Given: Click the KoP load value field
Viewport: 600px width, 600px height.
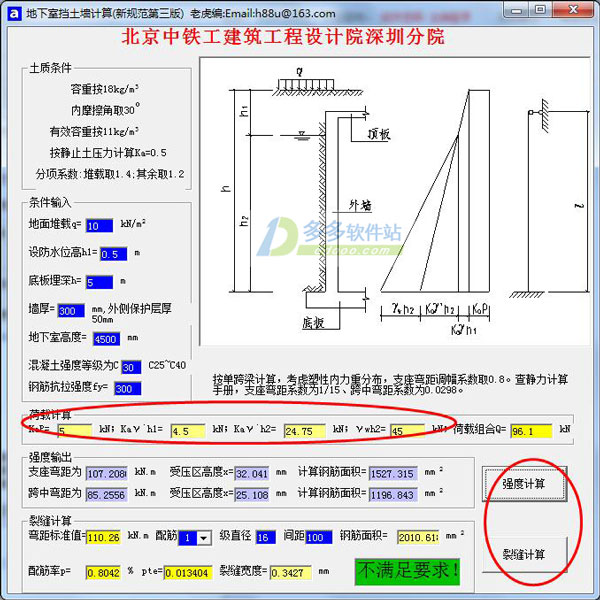Looking at the screenshot, I should 75,431.
